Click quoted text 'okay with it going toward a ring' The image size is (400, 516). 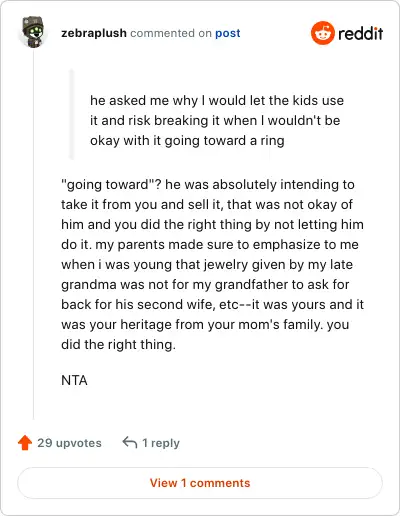pyautogui.click(x=187, y=140)
